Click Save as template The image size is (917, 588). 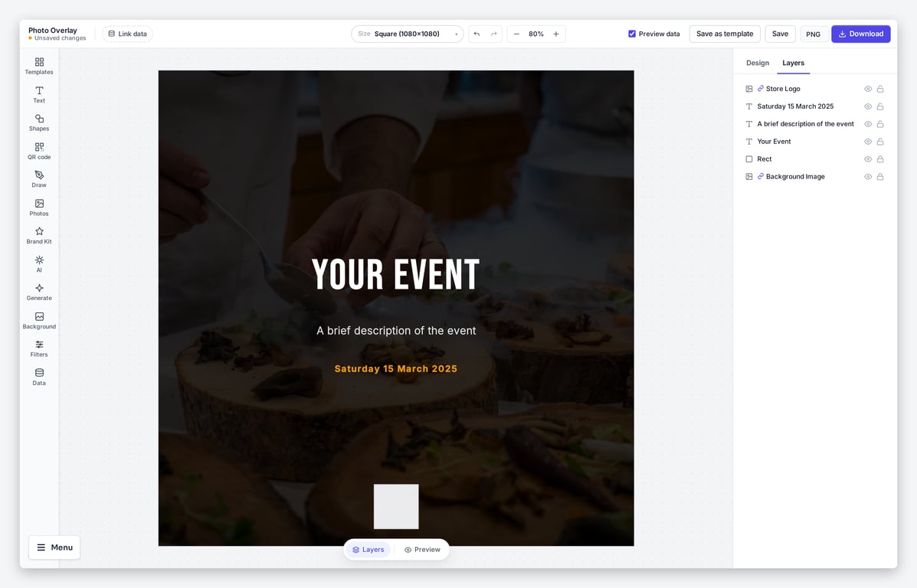pyautogui.click(x=725, y=34)
